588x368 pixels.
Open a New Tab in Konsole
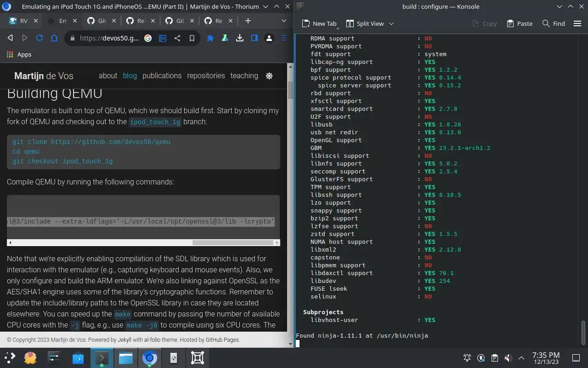[x=319, y=23]
